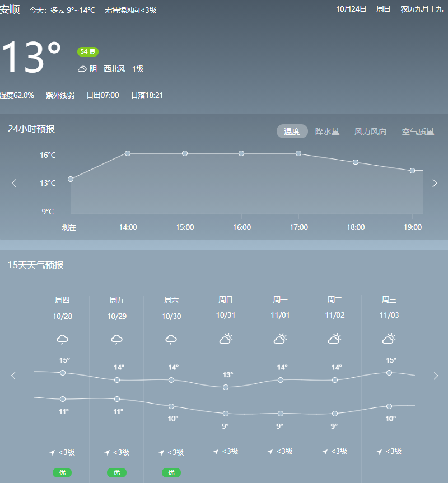Click the overcast cloud icon beside 阴

pyautogui.click(x=82, y=69)
